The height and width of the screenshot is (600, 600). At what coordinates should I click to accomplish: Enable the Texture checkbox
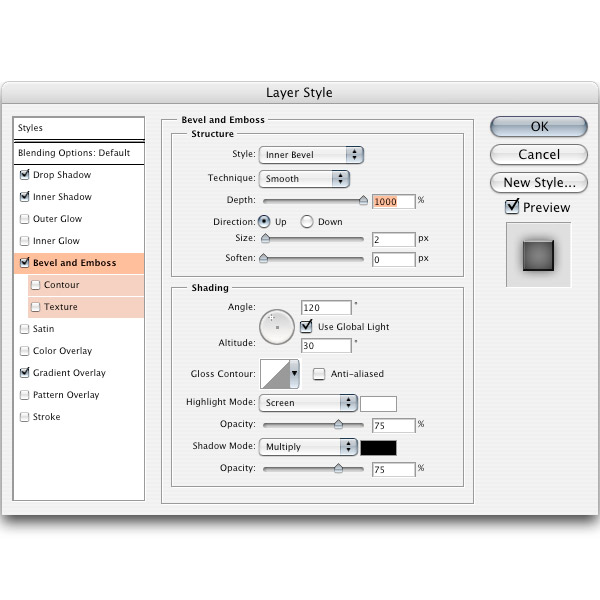[x=35, y=307]
